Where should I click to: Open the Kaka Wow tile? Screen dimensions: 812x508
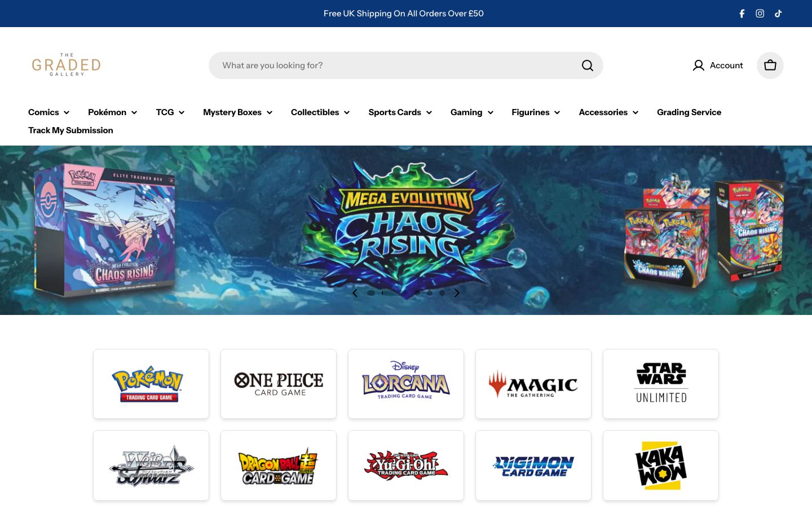coord(661,466)
